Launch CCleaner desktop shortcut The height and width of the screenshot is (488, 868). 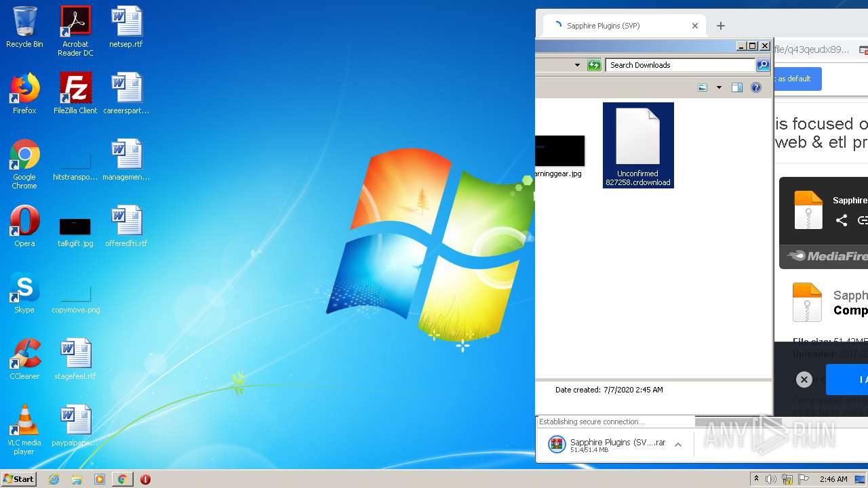click(24, 360)
